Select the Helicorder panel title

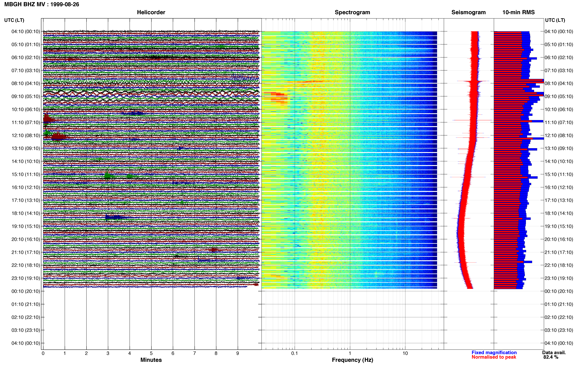[x=151, y=12]
